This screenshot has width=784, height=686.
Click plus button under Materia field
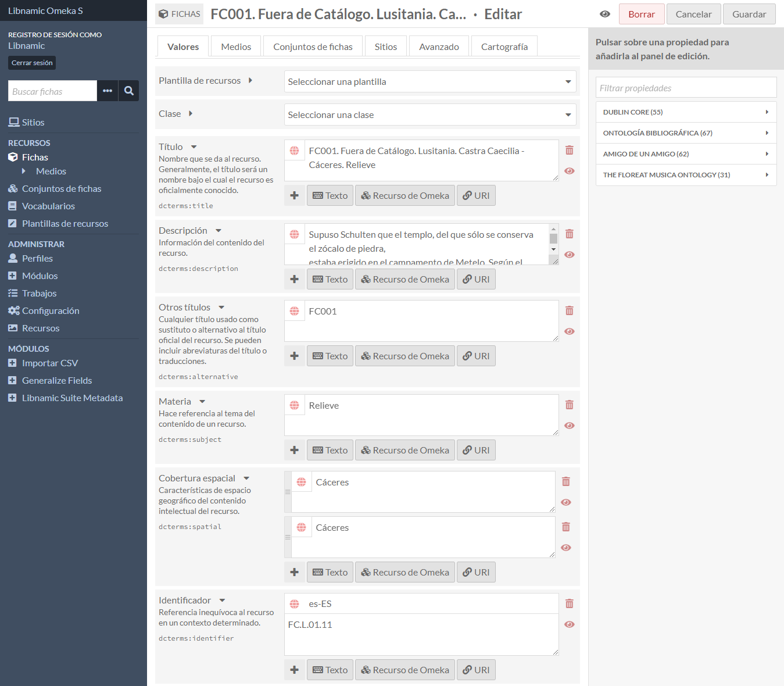pos(295,450)
